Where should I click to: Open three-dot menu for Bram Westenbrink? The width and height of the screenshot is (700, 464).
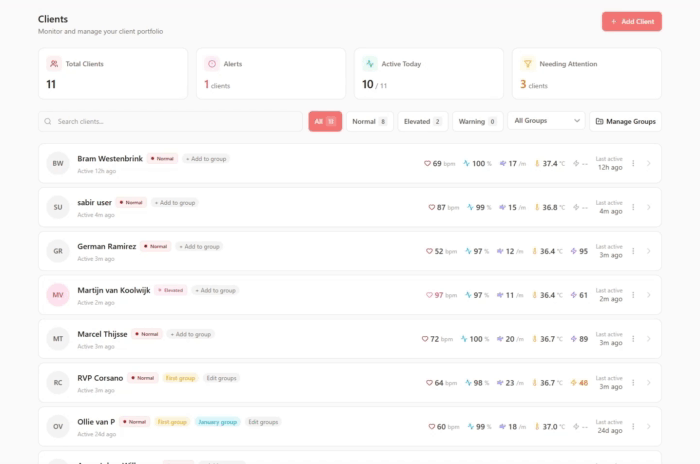coord(633,164)
